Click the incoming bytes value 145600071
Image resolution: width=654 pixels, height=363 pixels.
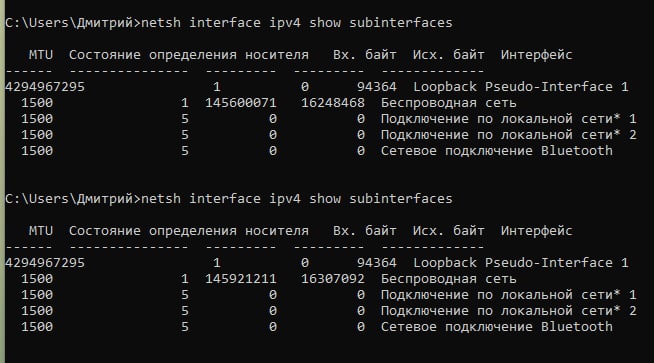241,103
